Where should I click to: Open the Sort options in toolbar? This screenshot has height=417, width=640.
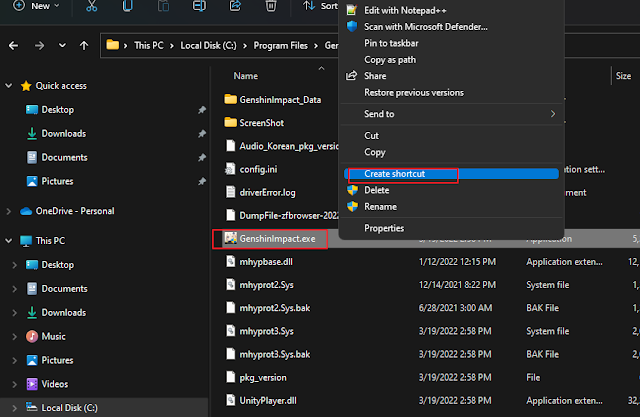coord(320,6)
